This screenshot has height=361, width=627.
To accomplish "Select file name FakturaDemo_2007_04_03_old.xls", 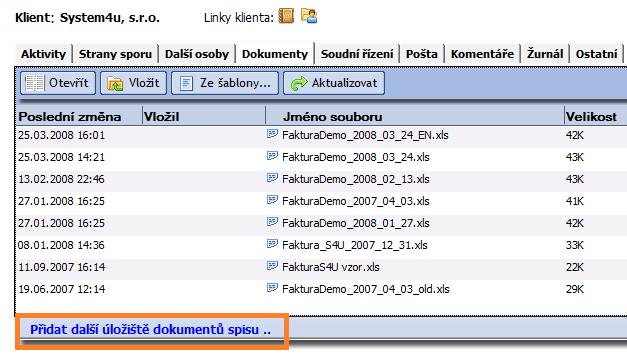I will (365, 289).
